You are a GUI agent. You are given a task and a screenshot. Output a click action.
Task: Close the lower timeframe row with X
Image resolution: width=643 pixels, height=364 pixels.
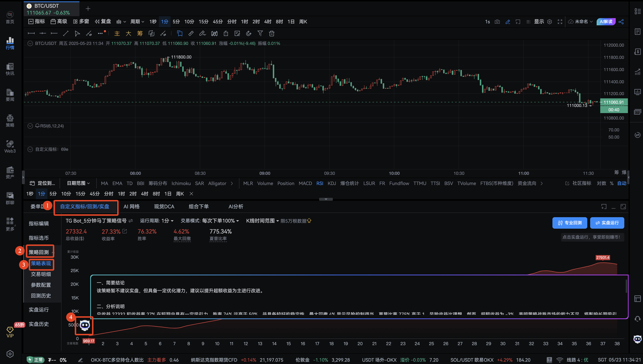[x=191, y=194]
